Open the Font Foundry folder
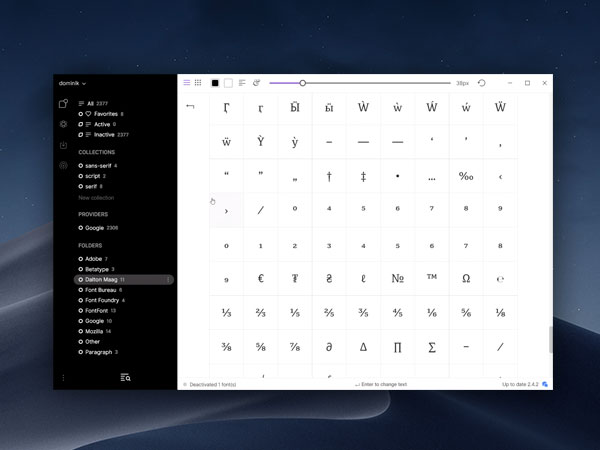Image resolution: width=600 pixels, height=450 pixels. 105,300
